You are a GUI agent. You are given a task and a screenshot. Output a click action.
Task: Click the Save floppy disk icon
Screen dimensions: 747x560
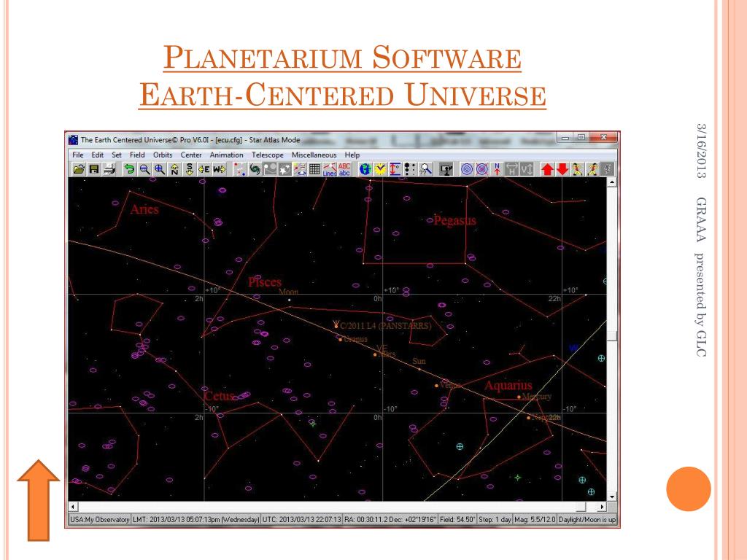(x=94, y=169)
